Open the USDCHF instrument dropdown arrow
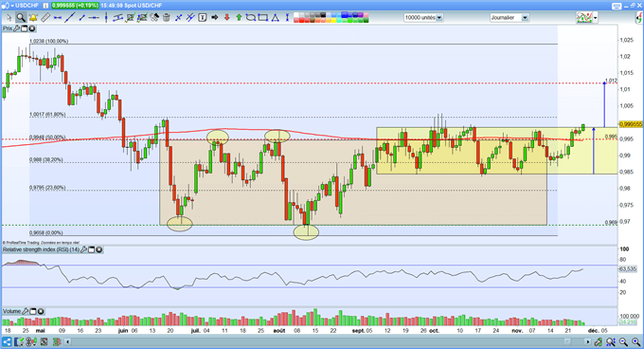This screenshot has width=644, height=349. (x=12, y=6)
